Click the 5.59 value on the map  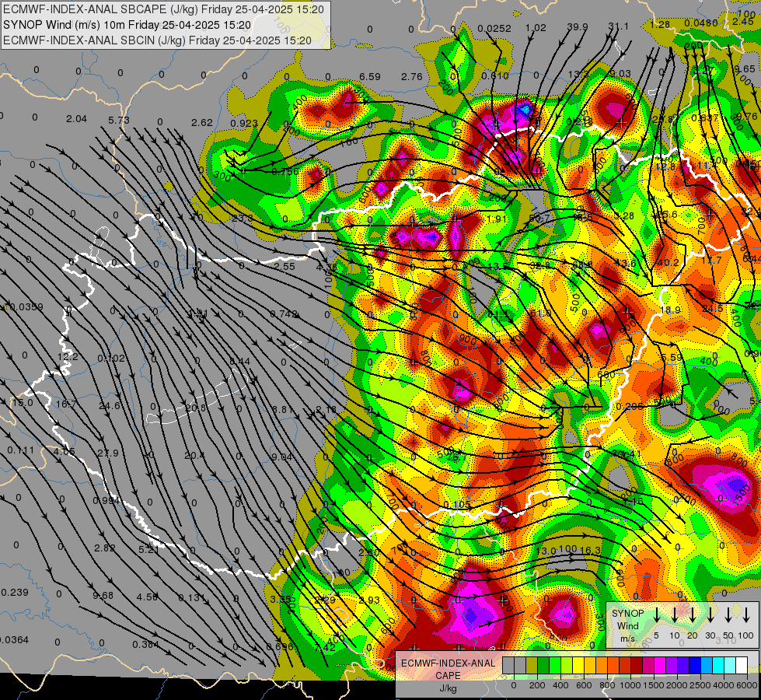tap(672, 358)
